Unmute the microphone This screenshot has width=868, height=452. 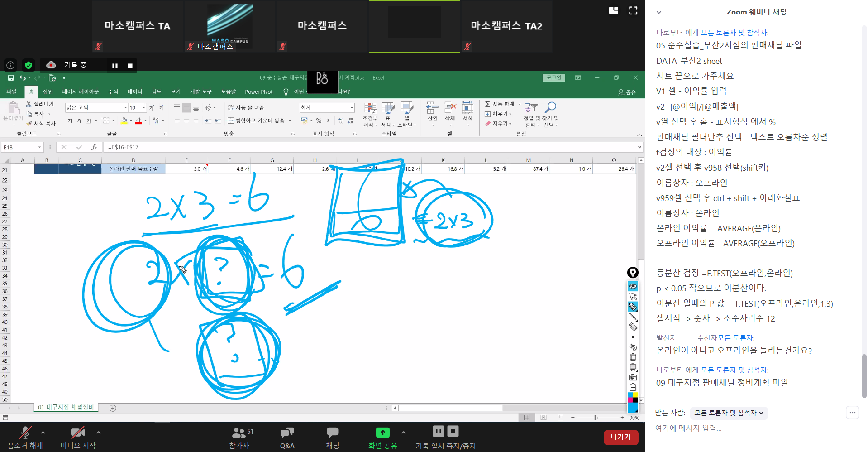coord(25,438)
